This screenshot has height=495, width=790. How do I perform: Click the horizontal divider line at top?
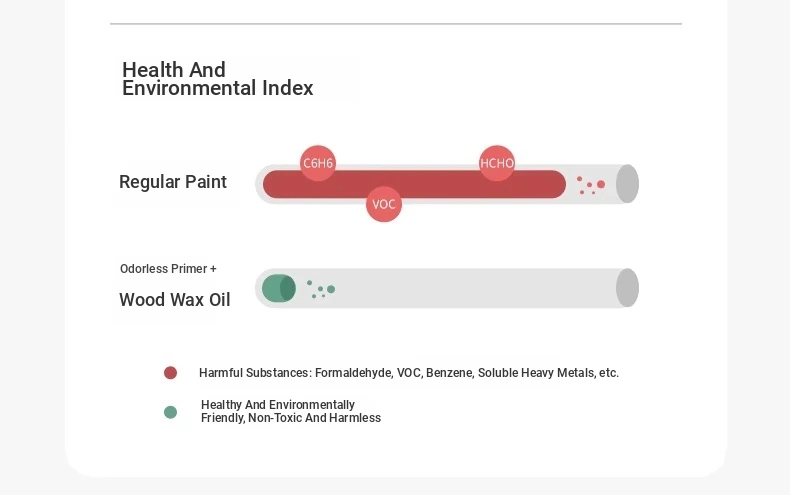coord(396,24)
